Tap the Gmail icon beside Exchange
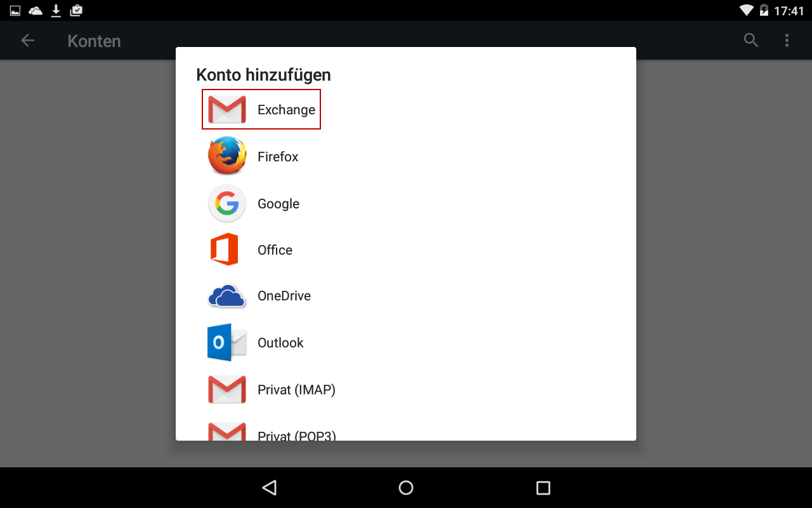812x508 pixels. pos(227,109)
